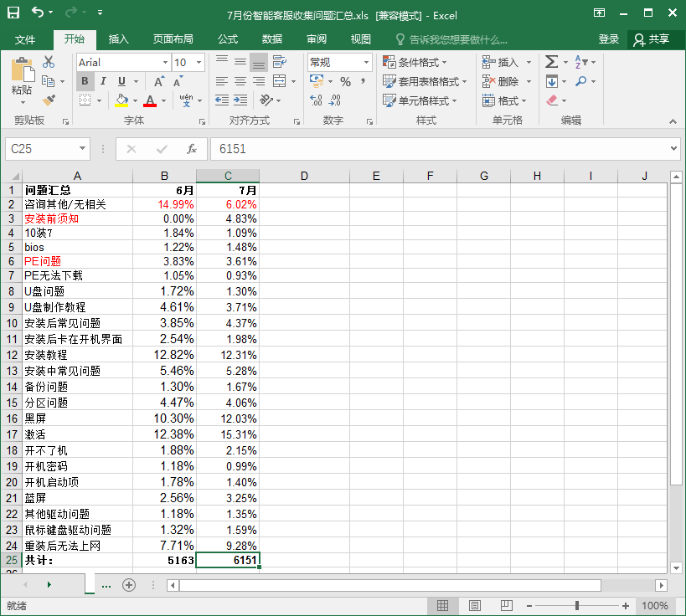The image size is (686, 616).
Task: Click the percent style icon
Action: pos(345,81)
